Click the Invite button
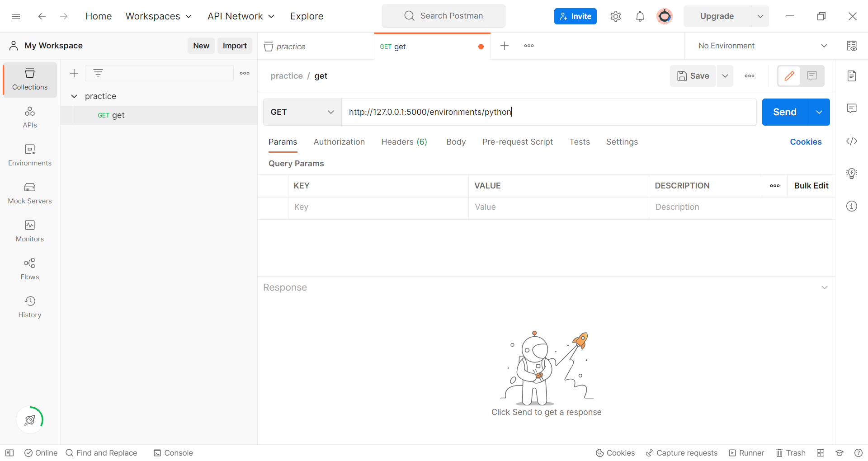The width and height of the screenshot is (868, 461). [576, 16]
